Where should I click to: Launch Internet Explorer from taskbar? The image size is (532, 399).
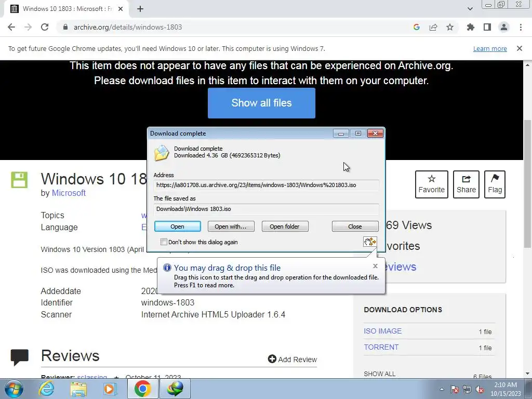pyautogui.click(x=46, y=389)
